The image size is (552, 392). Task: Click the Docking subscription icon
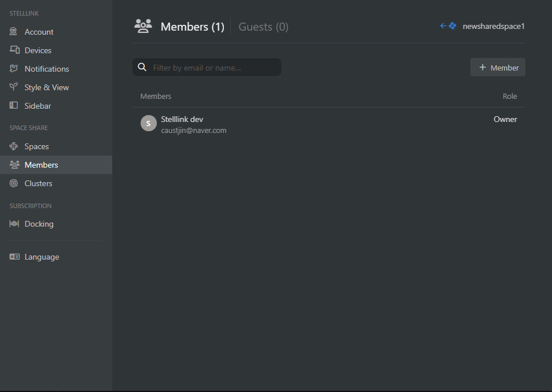pos(14,224)
